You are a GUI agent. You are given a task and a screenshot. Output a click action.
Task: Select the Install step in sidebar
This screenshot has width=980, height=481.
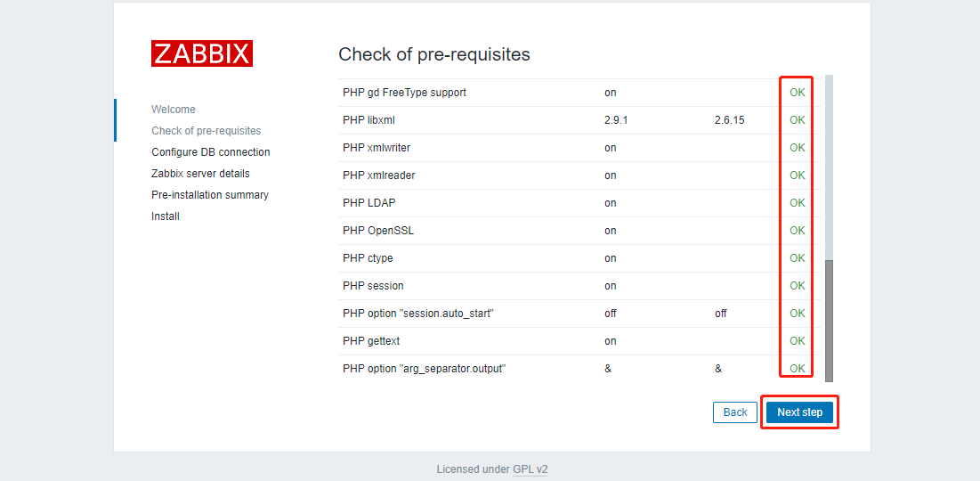[165, 216]
